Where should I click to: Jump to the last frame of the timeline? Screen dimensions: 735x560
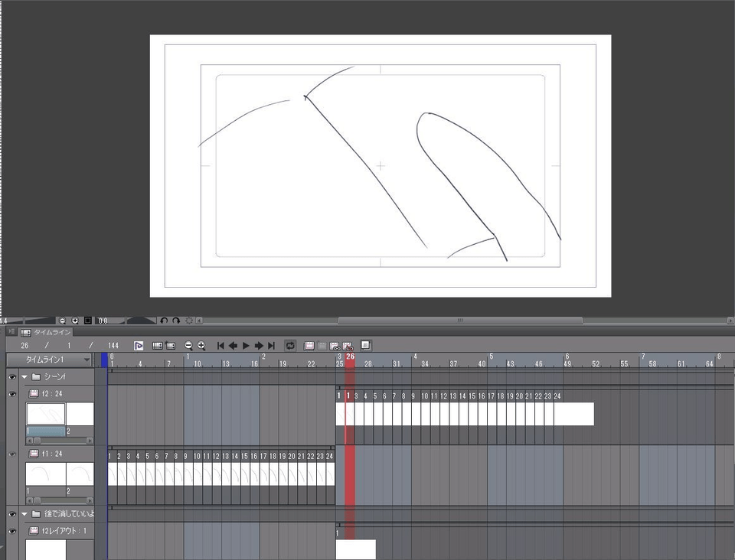click(271, 346)
